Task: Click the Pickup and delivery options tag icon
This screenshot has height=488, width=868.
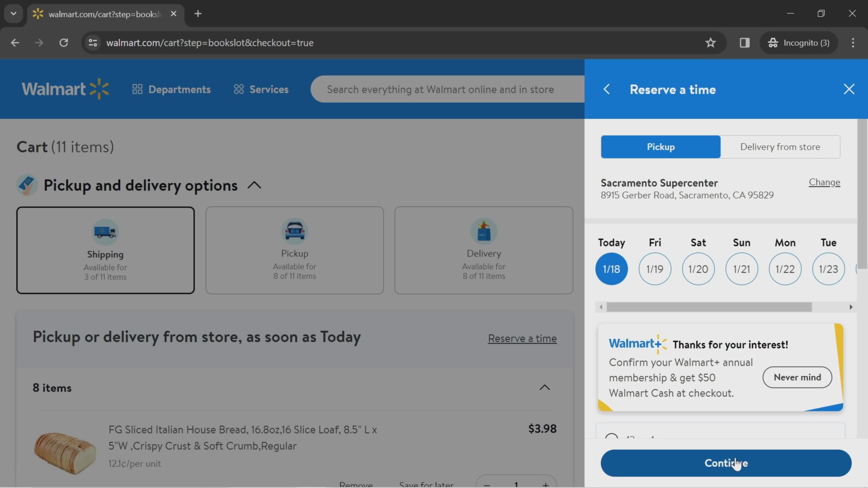Action: pos(27,185)
